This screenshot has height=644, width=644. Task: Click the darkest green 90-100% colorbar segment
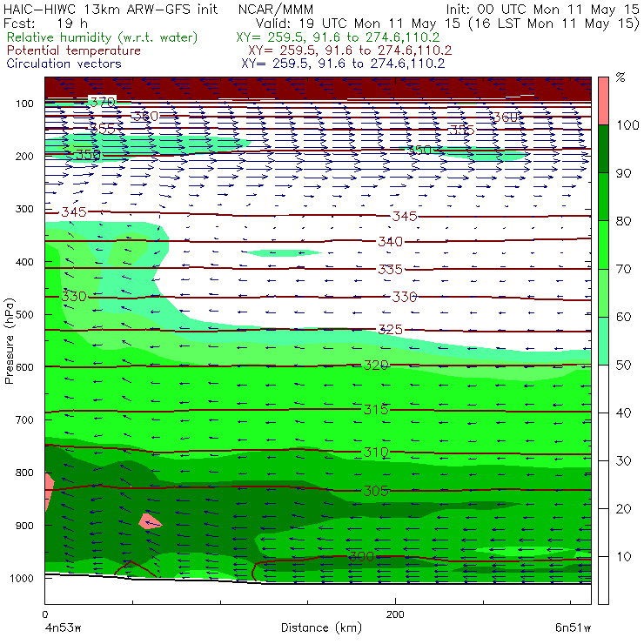(x=603, y=149)
